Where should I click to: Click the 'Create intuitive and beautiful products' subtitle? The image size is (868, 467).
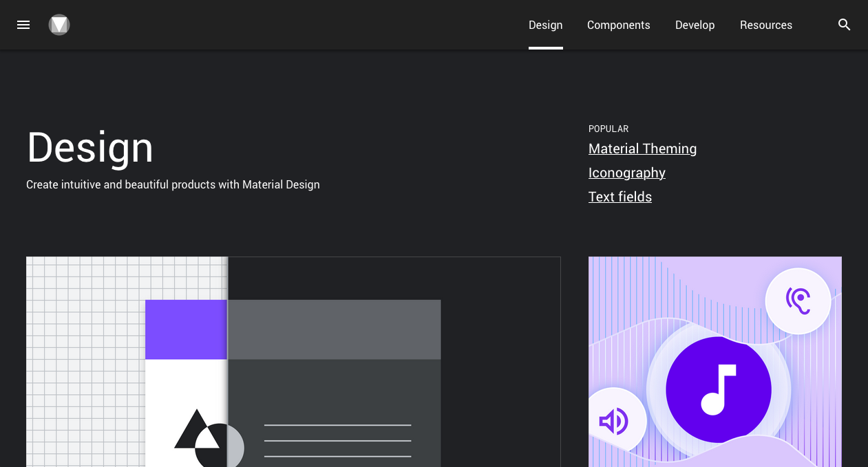173,184
